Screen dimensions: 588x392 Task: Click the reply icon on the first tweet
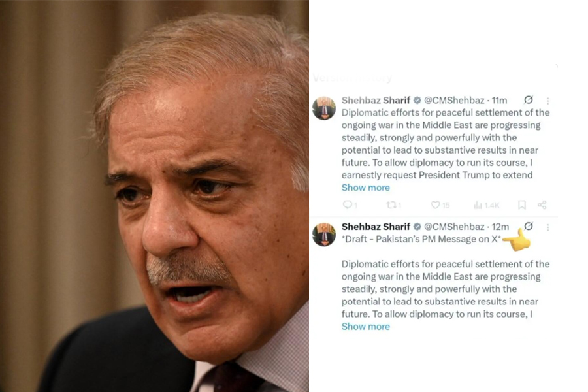click(348, 204)
